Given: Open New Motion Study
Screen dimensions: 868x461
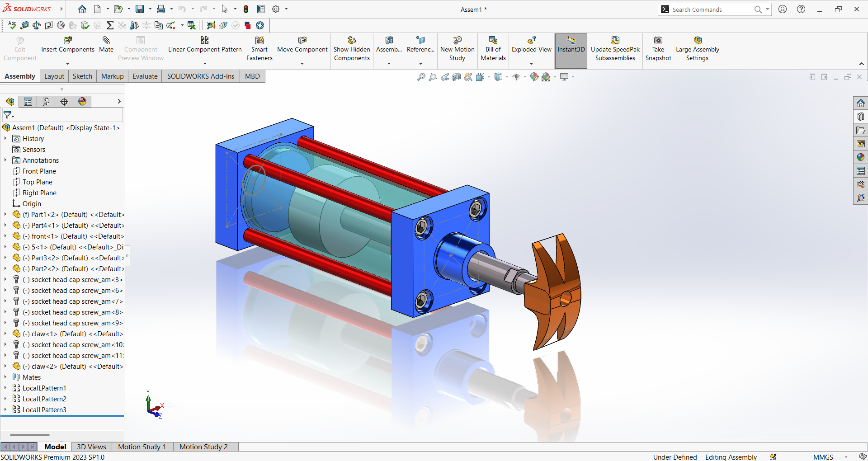Looking at the screenshot, I should (x=457, y=49).
